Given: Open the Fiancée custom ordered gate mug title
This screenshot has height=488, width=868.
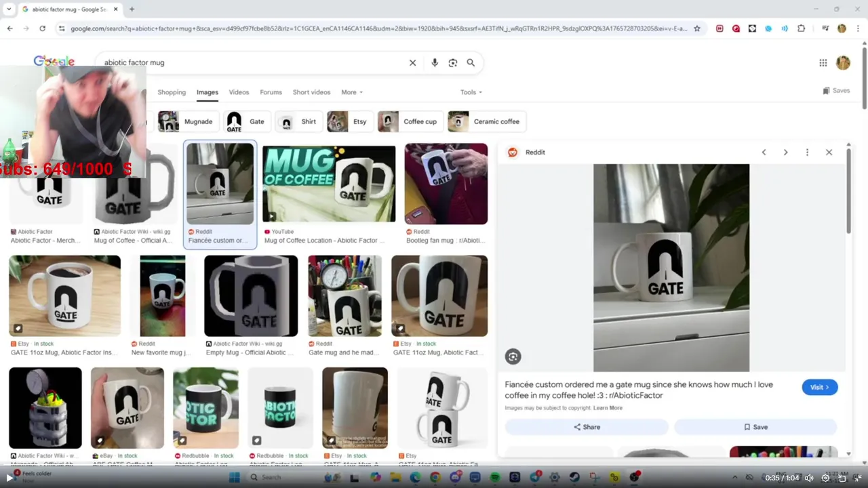Looking at the screenshot, I should coord(639,390).
